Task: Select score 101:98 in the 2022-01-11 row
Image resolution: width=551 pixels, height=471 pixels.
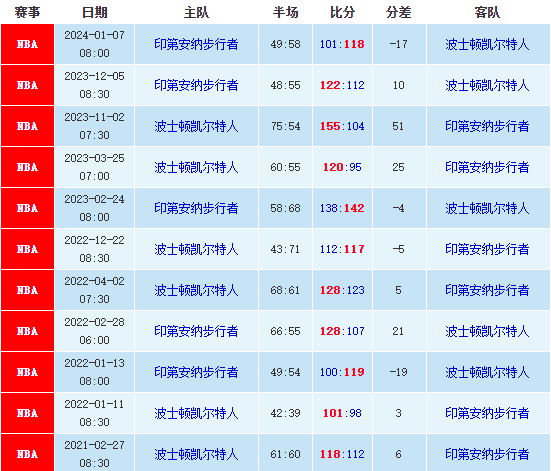Action: [342, 413]
